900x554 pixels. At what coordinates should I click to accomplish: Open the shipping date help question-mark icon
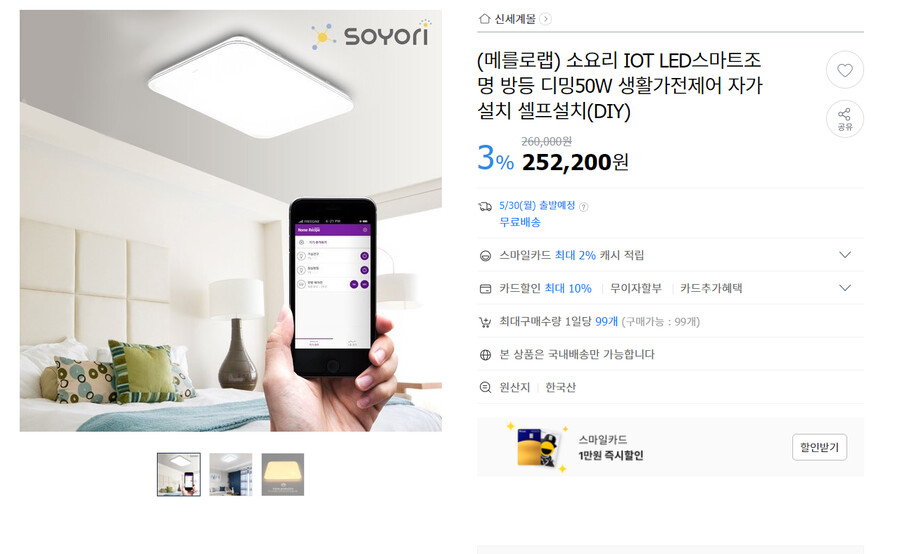tap(584, 207)
